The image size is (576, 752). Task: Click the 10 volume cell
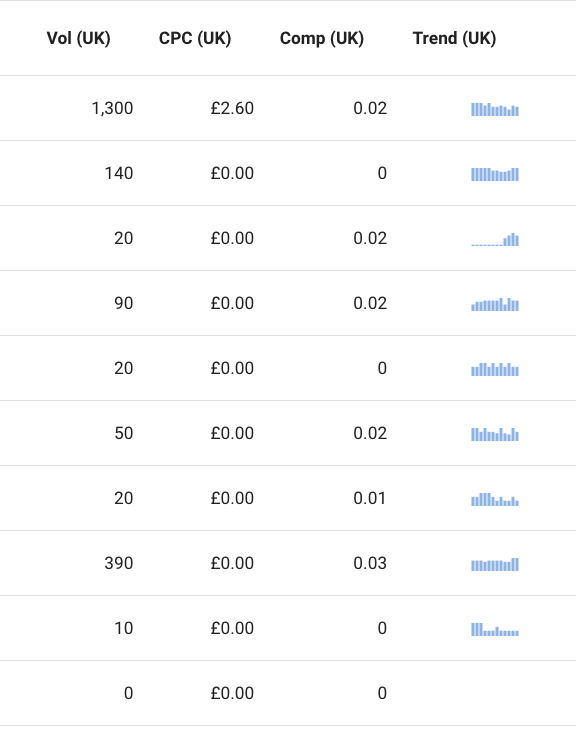pos(124,628)
